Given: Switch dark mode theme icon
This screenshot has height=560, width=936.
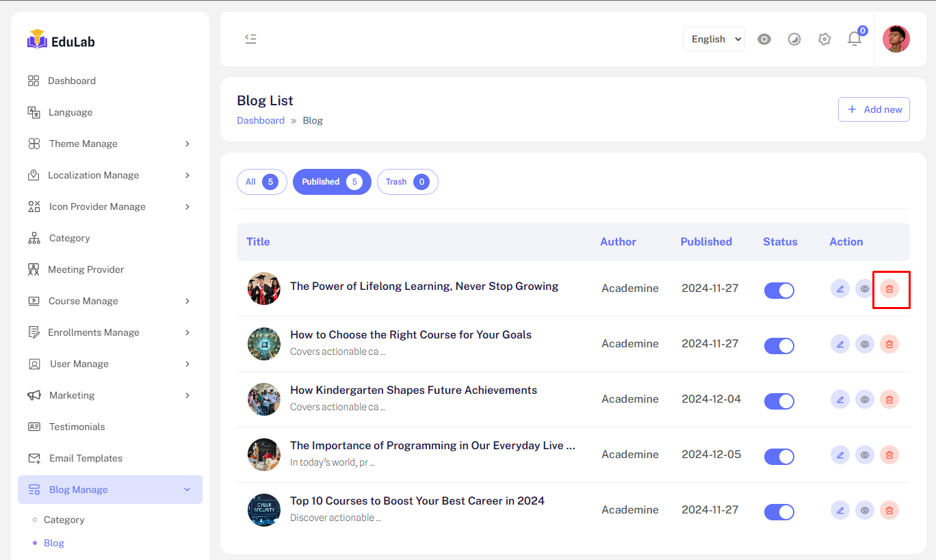Looking at the screenshot, I should (794, 39).
